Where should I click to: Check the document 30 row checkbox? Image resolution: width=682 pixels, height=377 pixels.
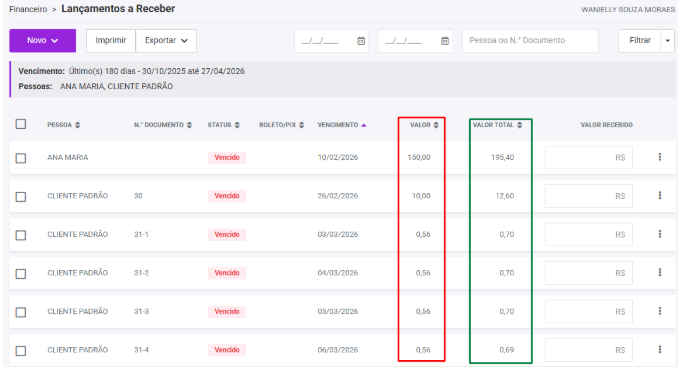click(21, 197)
